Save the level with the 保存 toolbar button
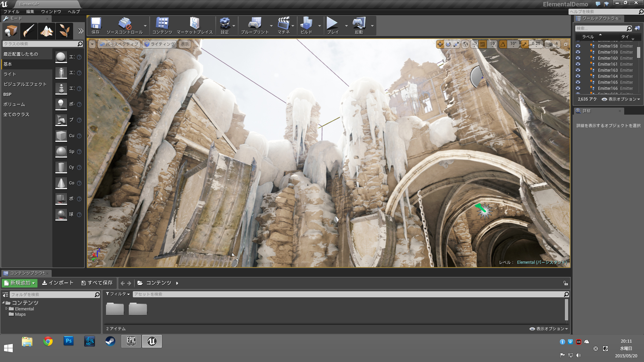Image resolution: width=644 pixels, height=362 pixels. [96, 25]
